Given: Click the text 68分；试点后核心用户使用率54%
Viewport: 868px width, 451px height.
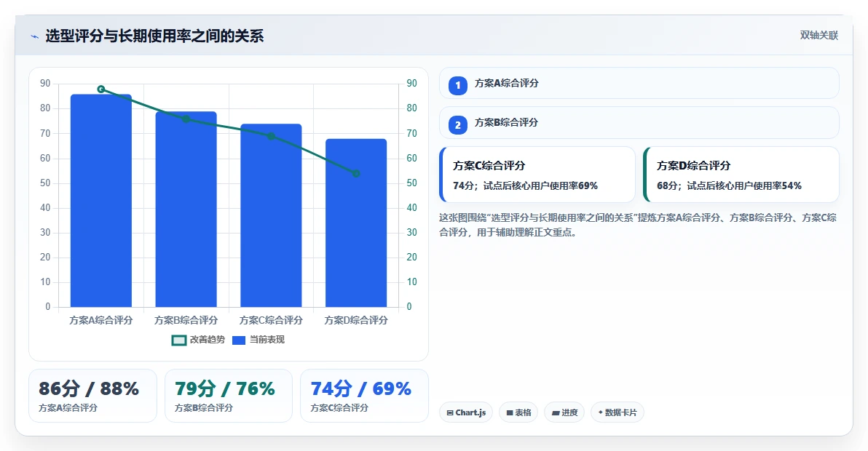Looking at the screenshot, I should tap(729, 185).
